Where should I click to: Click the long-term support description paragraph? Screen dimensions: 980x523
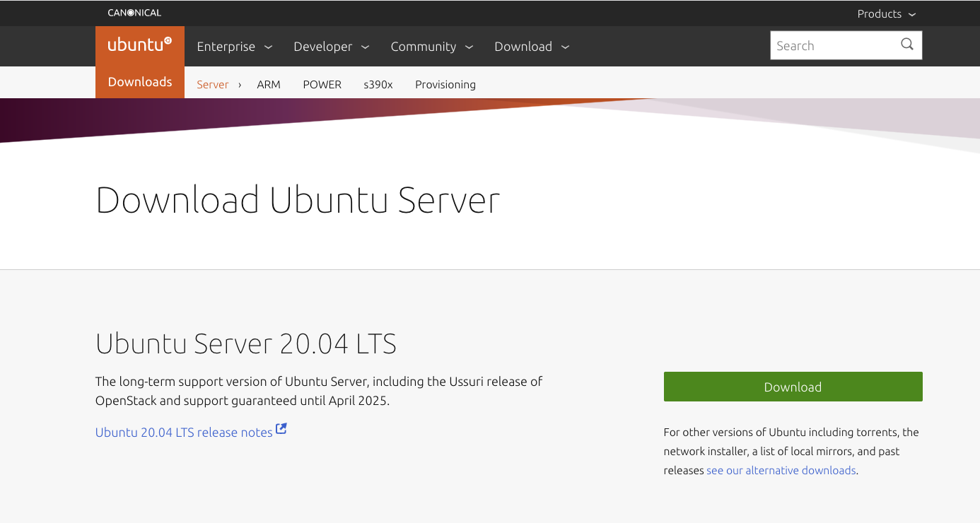pos(319,391)
